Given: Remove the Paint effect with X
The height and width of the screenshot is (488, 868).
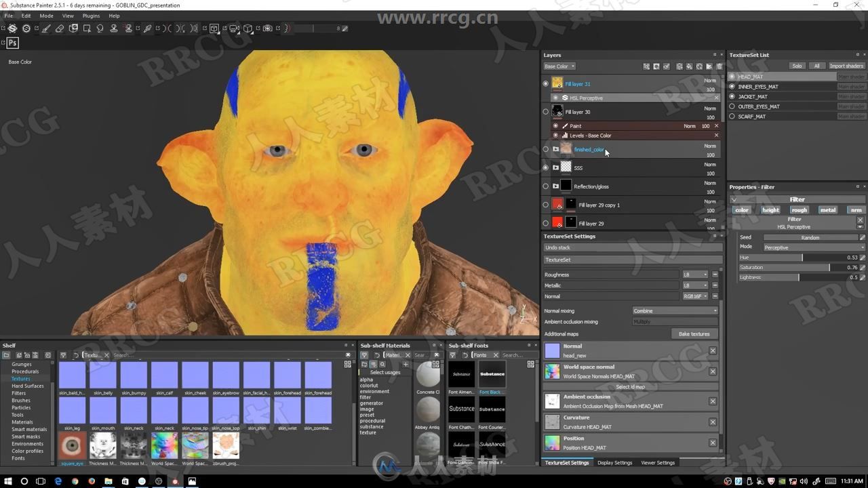Looking at the screenshot, I should click(716, 126).
